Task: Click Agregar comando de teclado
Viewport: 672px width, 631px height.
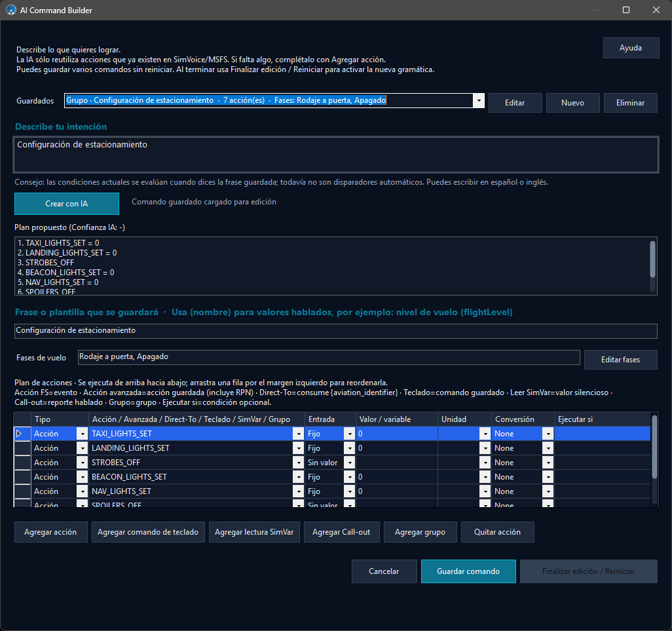Action: pos(148,532)
